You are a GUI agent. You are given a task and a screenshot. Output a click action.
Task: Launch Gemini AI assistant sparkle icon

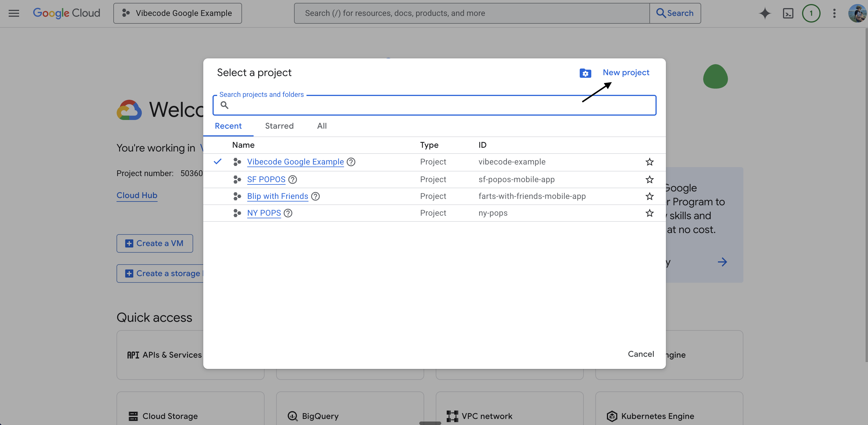point(765,13)
